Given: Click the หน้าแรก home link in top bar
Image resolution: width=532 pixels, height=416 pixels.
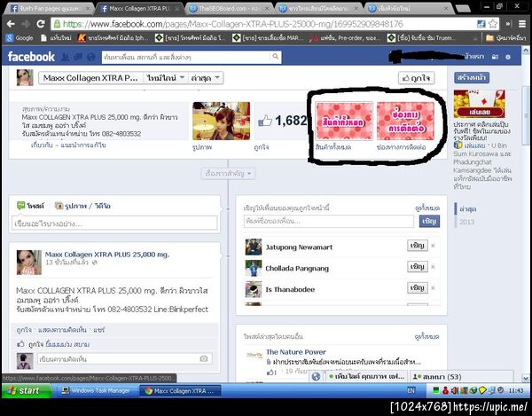Looking at the screenshot, I should 473,57.
